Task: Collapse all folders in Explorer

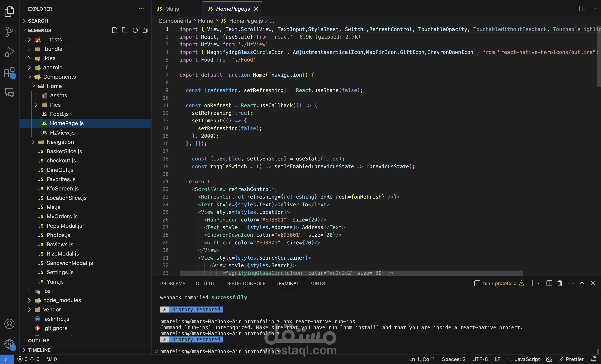Action: 145,30
